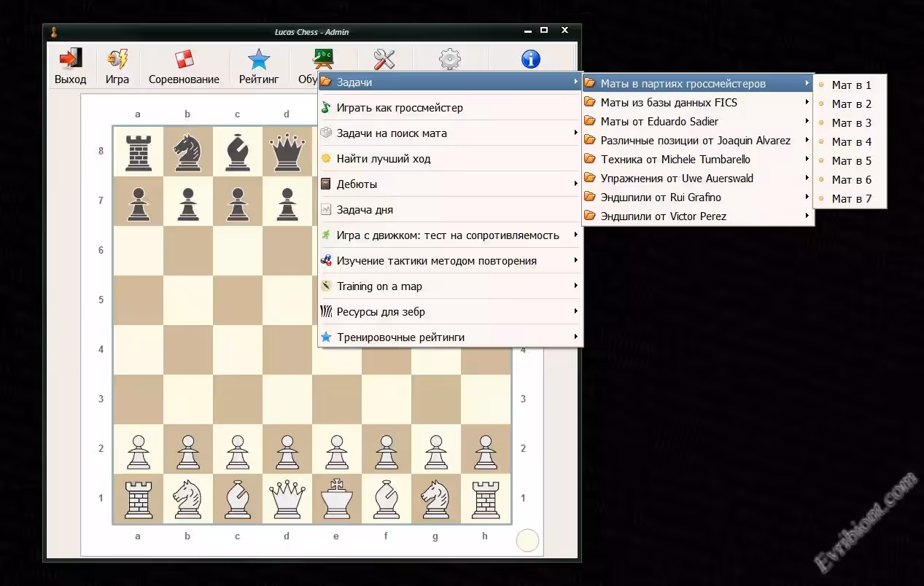Click the Соревнование competition icon
This screenshot has width=924, height=586.
point(184,60)
